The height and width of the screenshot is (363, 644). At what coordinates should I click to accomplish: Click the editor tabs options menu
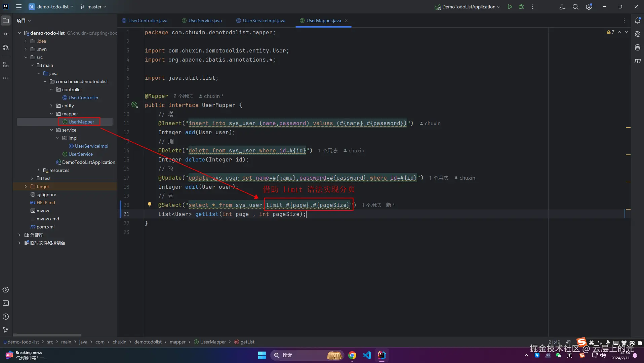click(624, 21)
